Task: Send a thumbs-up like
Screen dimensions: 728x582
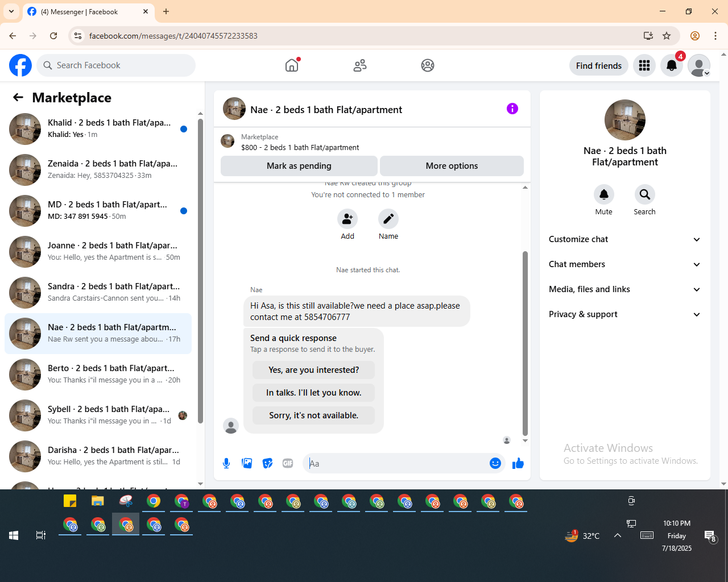Action: click(518, 463)
